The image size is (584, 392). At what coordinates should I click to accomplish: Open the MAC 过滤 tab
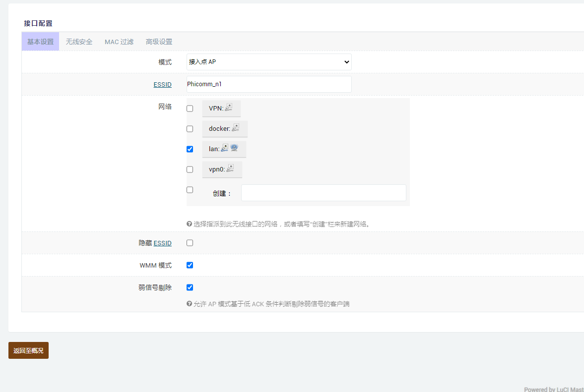(x=119, y=42)
